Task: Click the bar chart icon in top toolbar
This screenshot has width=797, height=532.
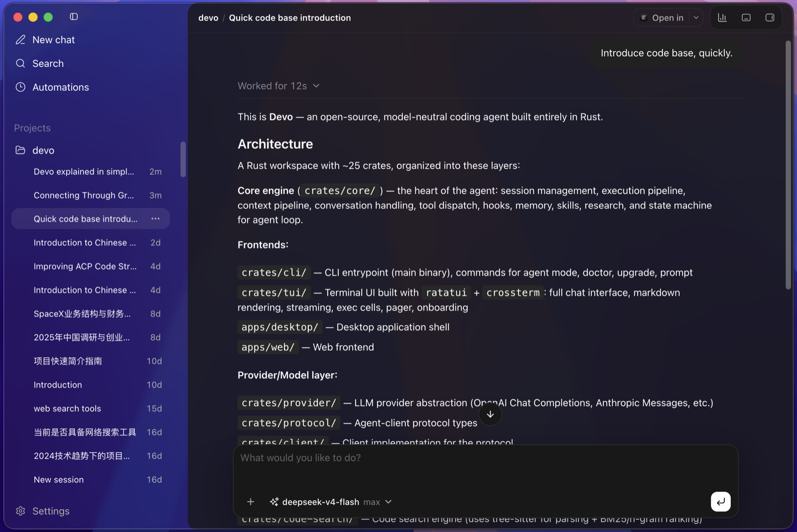Action: [722, 18]
